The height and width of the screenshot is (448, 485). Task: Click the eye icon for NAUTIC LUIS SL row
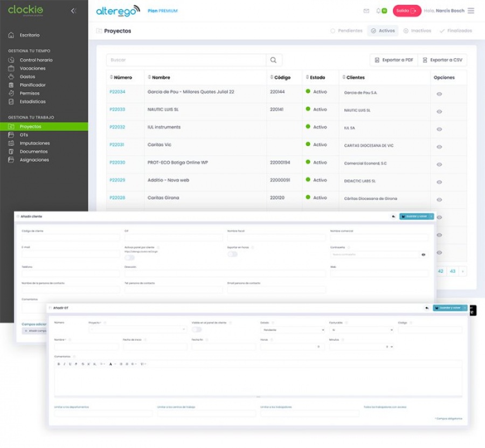439,112
